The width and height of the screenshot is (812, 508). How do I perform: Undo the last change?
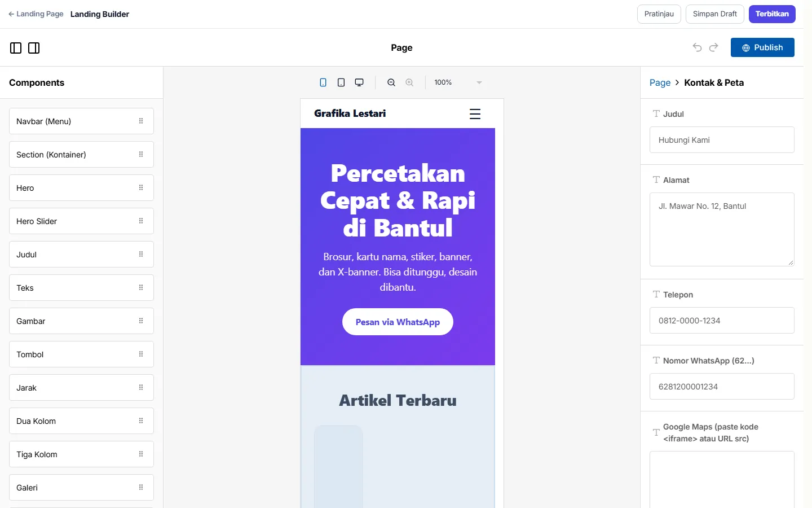click(697, 47)
